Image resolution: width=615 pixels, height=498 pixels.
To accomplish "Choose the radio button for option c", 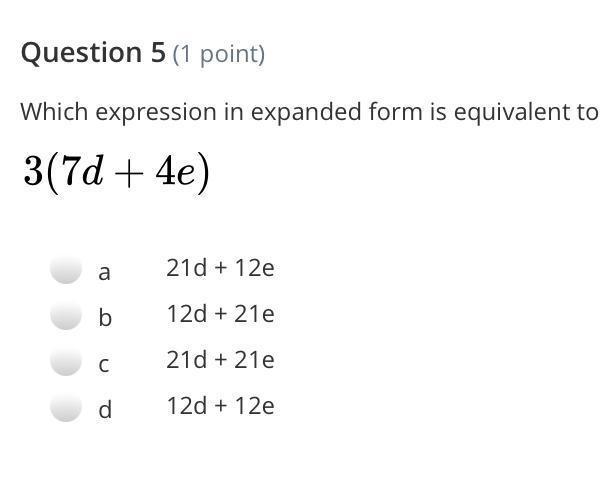I will click(x=66, y=360).
